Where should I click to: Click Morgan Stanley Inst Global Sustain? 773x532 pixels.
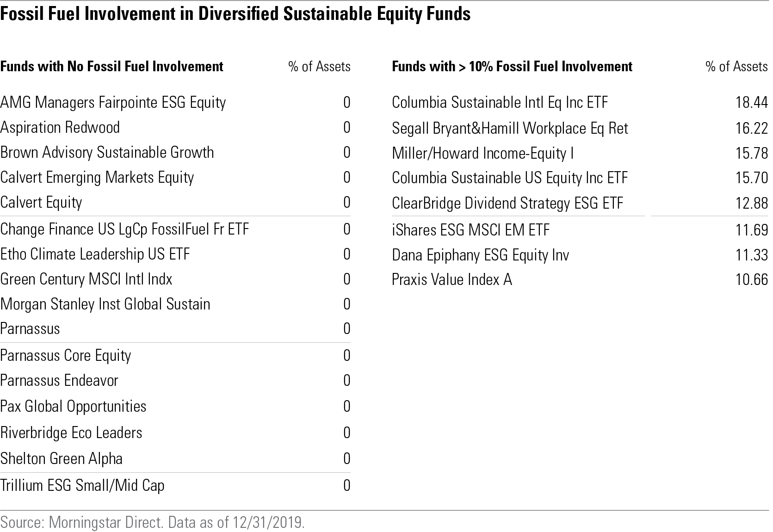pos(105,304)
